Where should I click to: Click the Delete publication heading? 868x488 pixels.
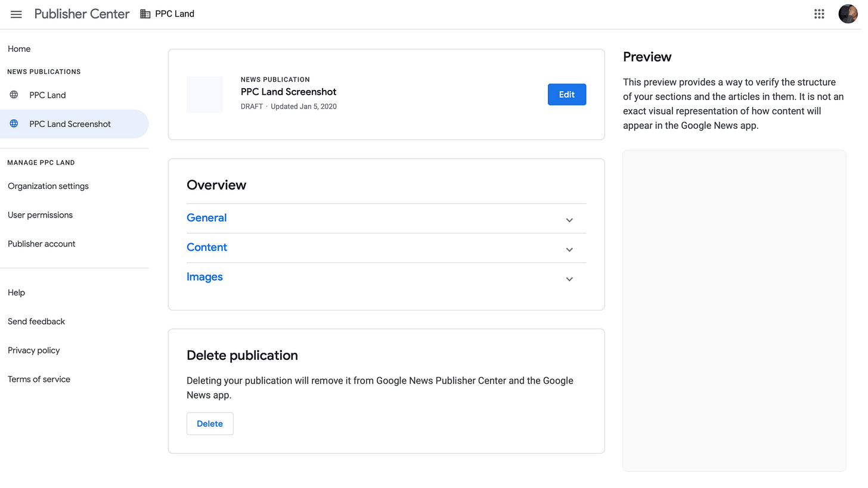coord(242,356)
